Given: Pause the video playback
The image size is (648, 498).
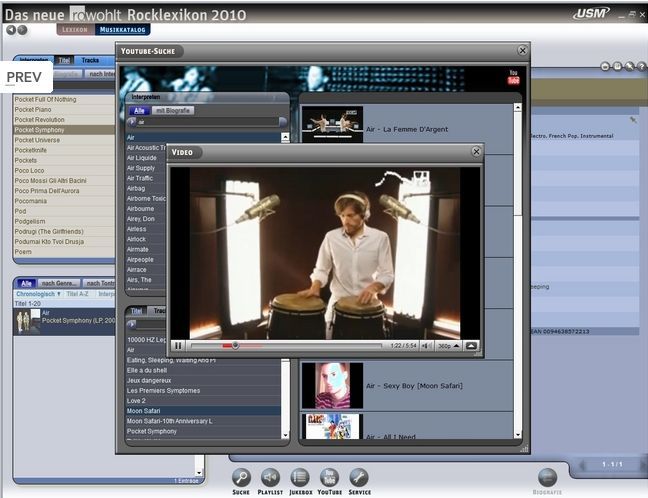Looking at the screenshot, I should [x=178, y=346].
